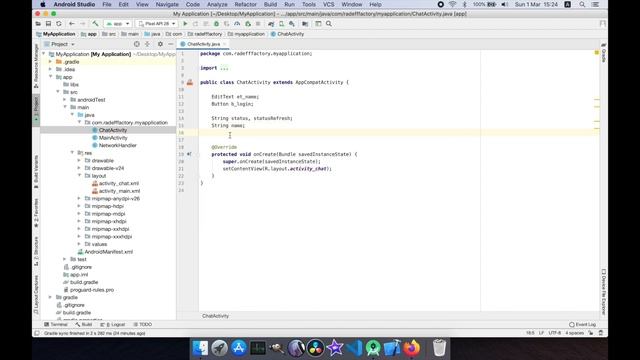Screen dimensions: 640x360
Task: Click the Profile app gauge icon
Action: tap(237, 24)
